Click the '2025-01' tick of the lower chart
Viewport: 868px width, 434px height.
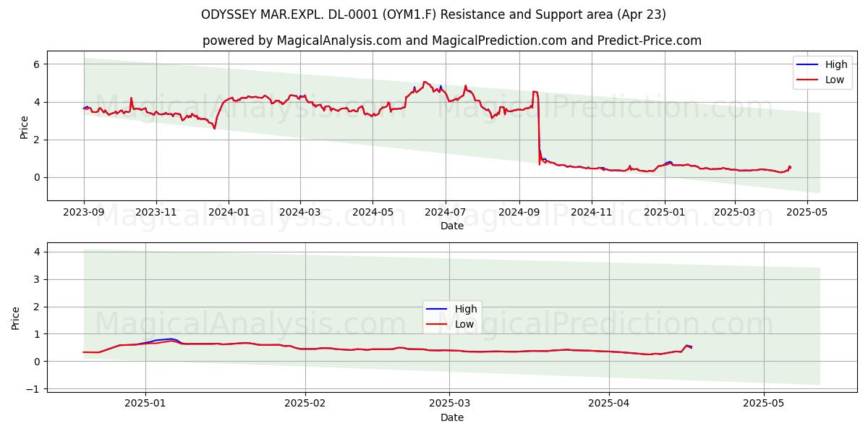(x=145, y=404)
